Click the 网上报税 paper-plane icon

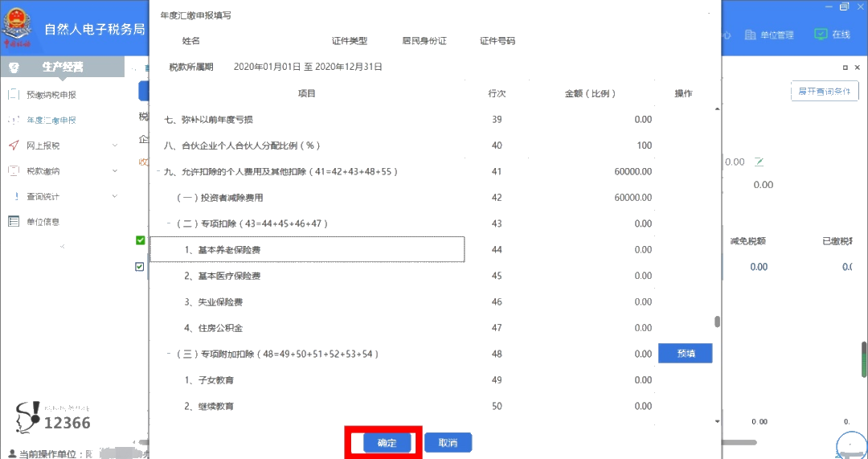[14, 145]
